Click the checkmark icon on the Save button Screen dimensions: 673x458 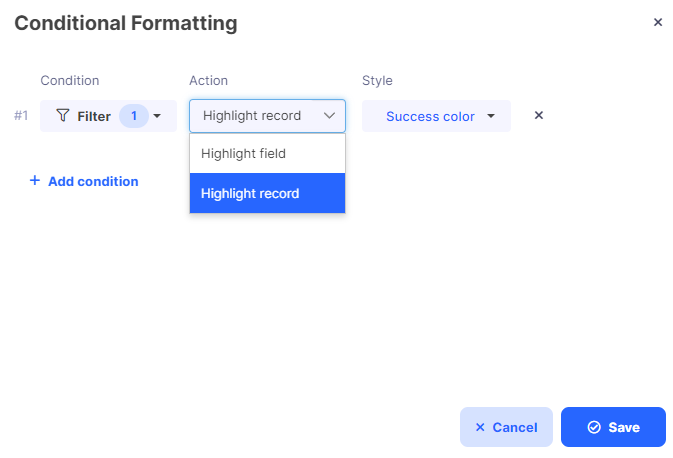594,427
